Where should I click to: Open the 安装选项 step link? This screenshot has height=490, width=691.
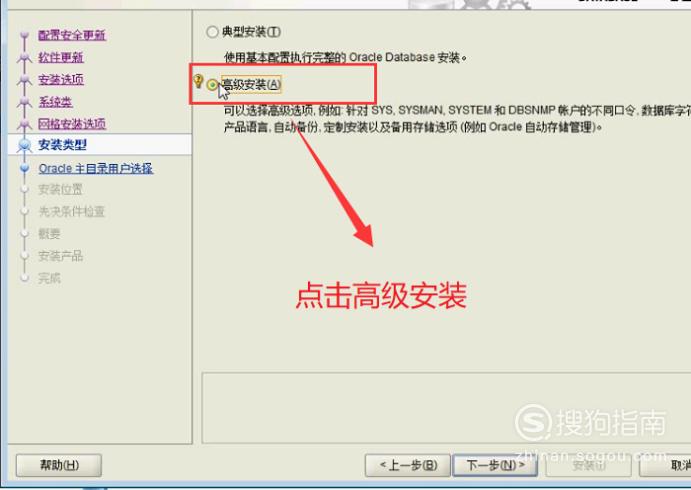pos(61,80)
